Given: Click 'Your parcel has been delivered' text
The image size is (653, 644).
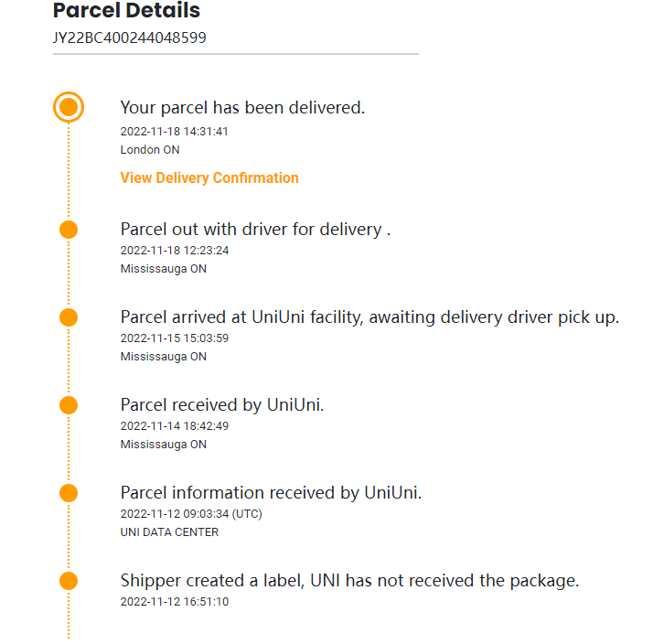Looking at the screenshot, I should coord(242,107).
